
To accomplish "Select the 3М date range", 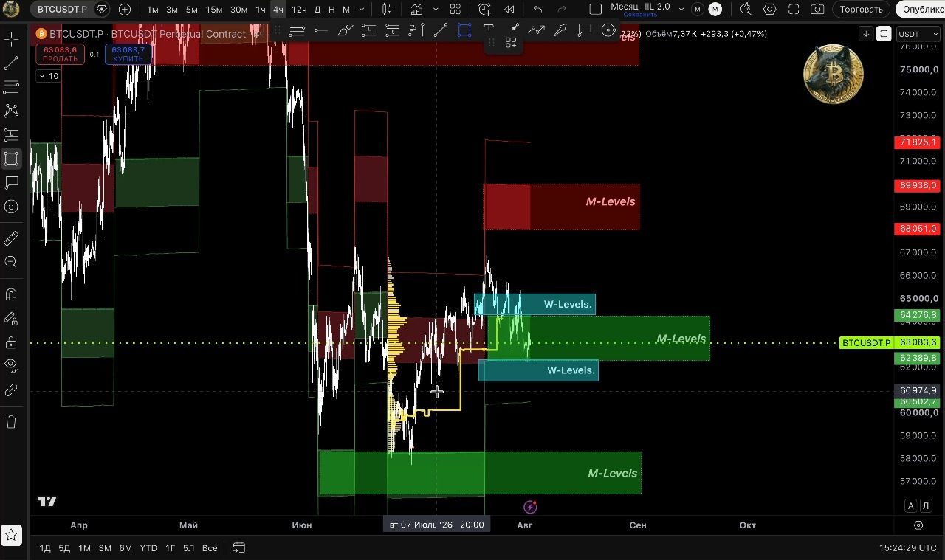I will [x=105, y=548].
